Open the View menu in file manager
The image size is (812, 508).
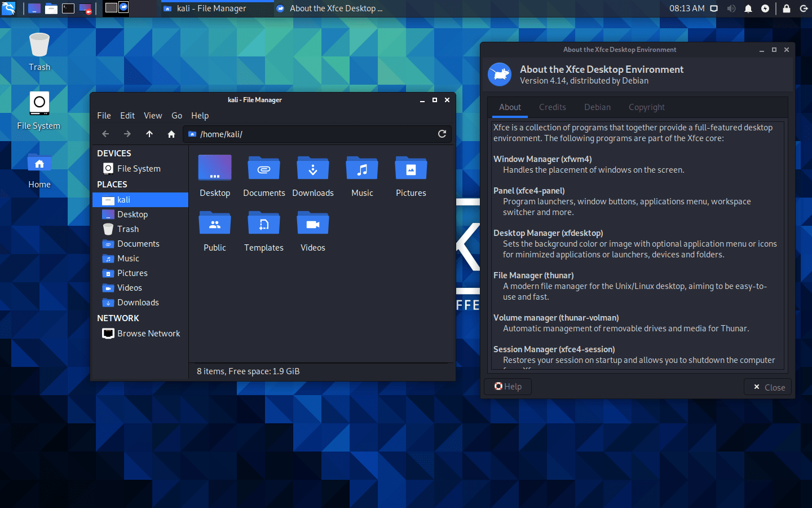point(153,115)
